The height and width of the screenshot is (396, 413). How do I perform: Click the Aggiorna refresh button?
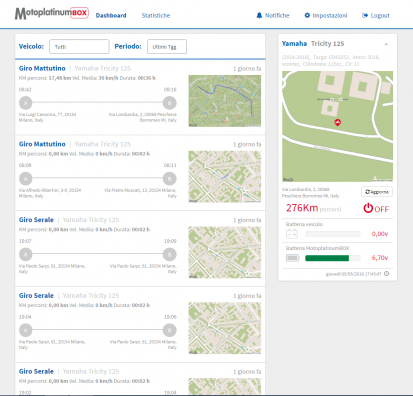[x=377, y=192]
